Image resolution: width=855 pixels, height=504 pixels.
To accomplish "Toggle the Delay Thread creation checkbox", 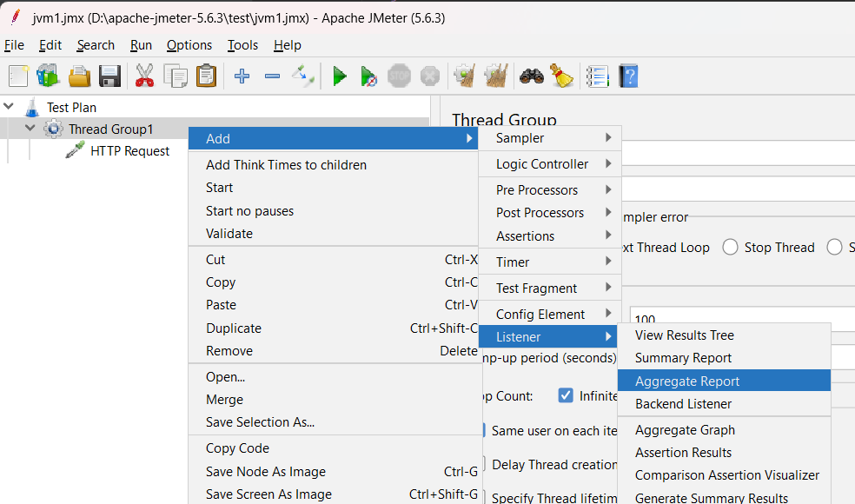I will point(483,464).
